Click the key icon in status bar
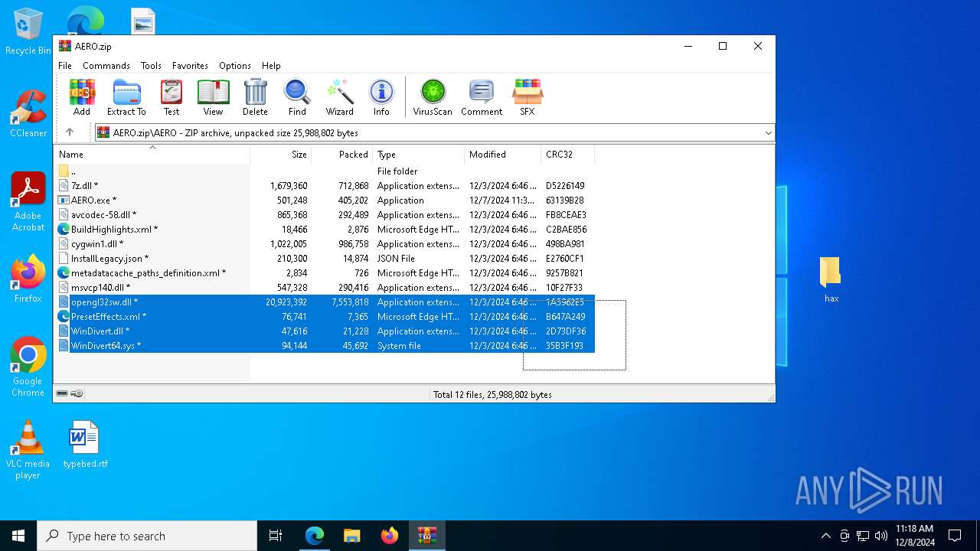The image size is (980, 551). (77, 393)
